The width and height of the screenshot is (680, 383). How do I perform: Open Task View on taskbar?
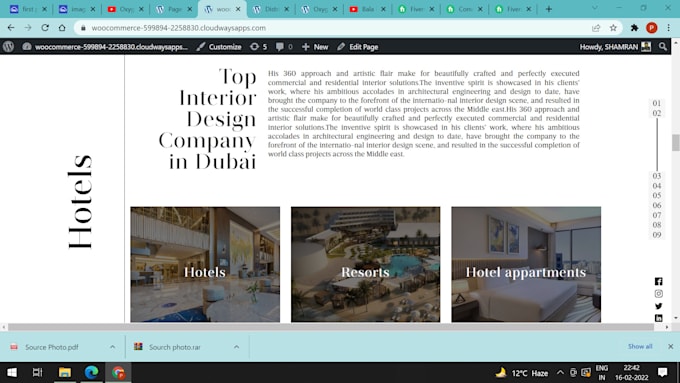[x=38, y=372]
